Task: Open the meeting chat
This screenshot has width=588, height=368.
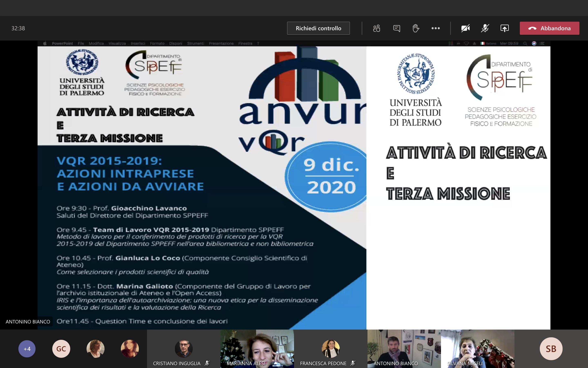Action: [x=396, y=28]
